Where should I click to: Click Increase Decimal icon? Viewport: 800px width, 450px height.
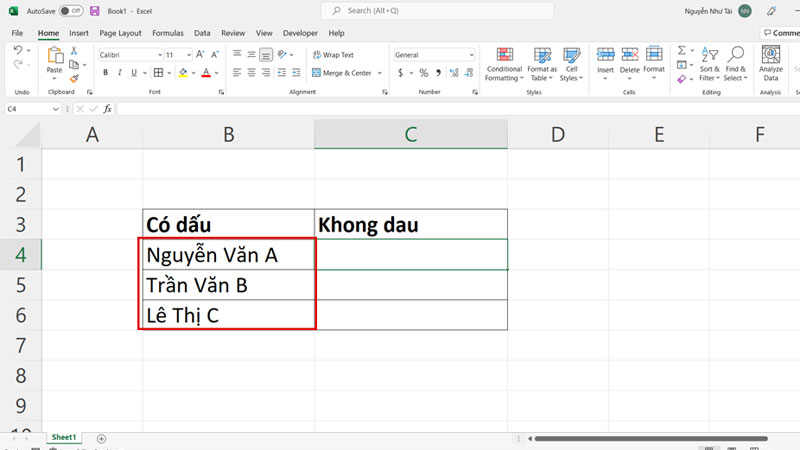(x=454, y=73)
